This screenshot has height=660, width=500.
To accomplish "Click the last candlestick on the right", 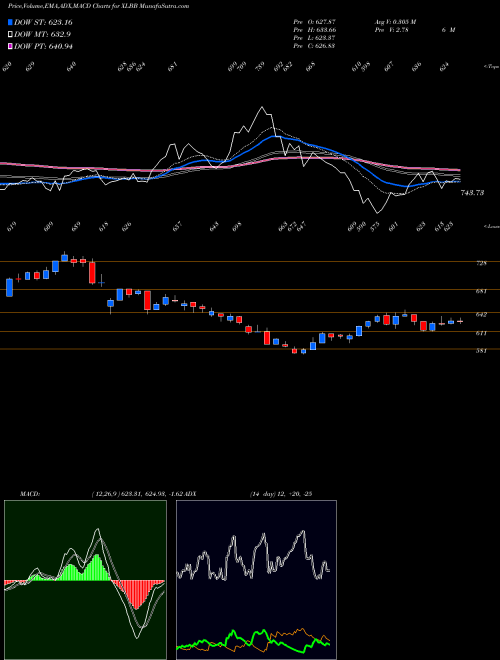I will point(460,322).
